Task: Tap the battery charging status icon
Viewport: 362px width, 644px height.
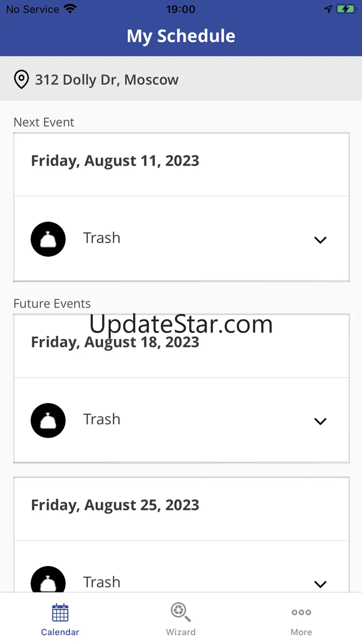Action: tap(346, 9)
